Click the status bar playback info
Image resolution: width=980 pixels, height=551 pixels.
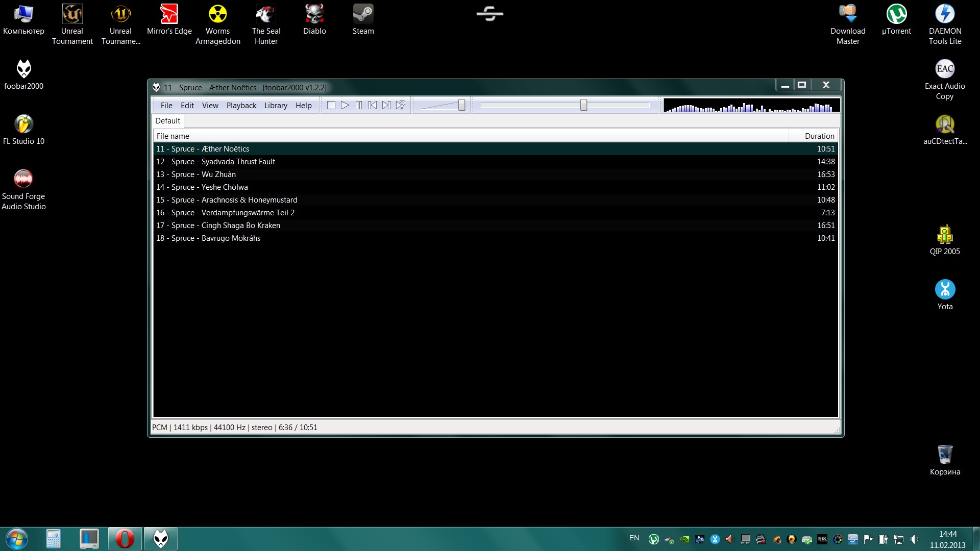click(235, 428)
